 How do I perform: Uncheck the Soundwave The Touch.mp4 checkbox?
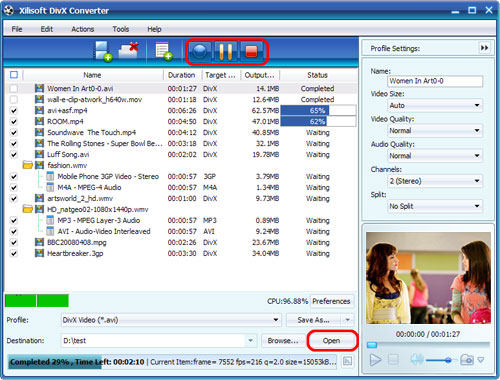pos(14,132)
